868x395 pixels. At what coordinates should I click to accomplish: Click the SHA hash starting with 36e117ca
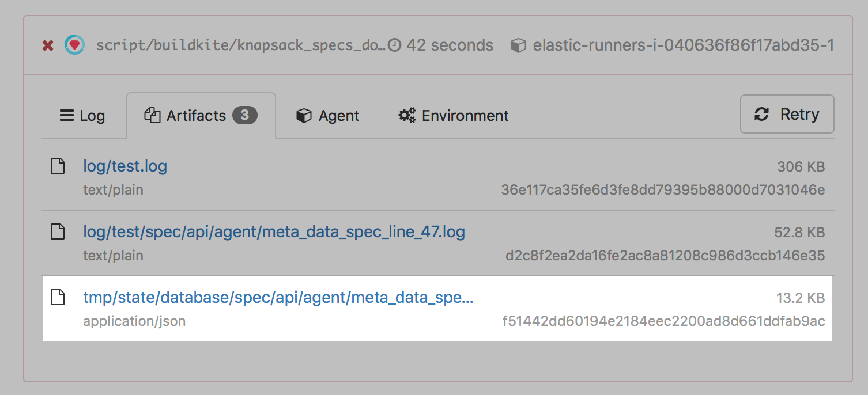(x=663, y=189)
